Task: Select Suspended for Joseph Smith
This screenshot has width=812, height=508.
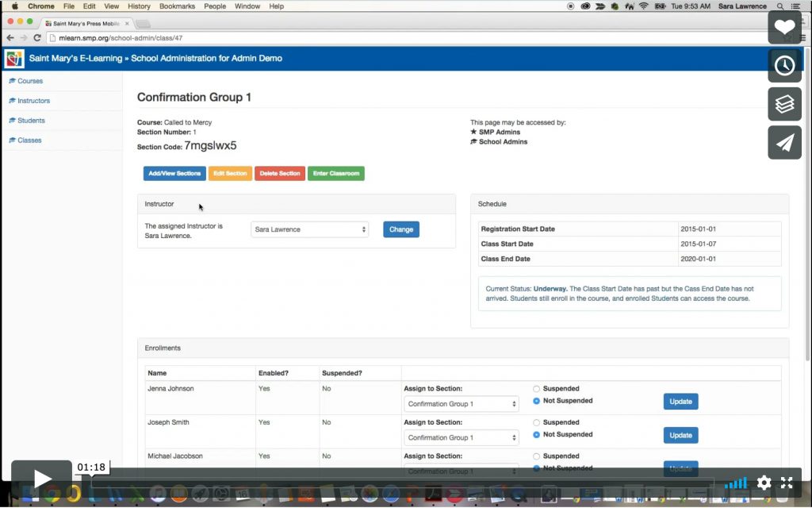Action: coord(537,422)
